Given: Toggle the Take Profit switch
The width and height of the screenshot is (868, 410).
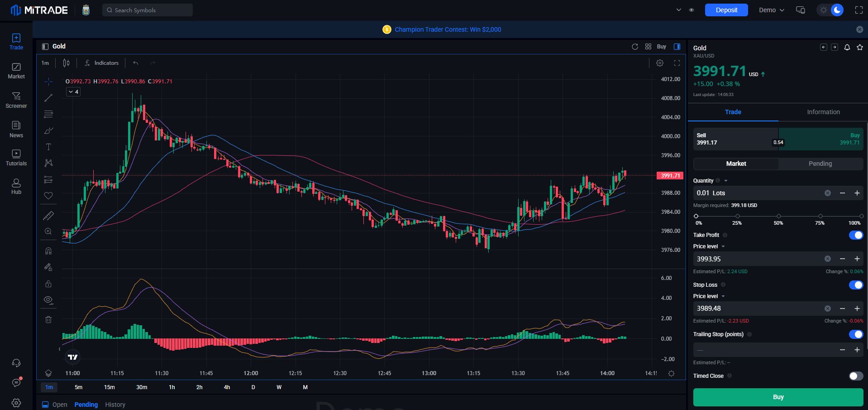Looking at the screenshot, I should pos(856,235).
